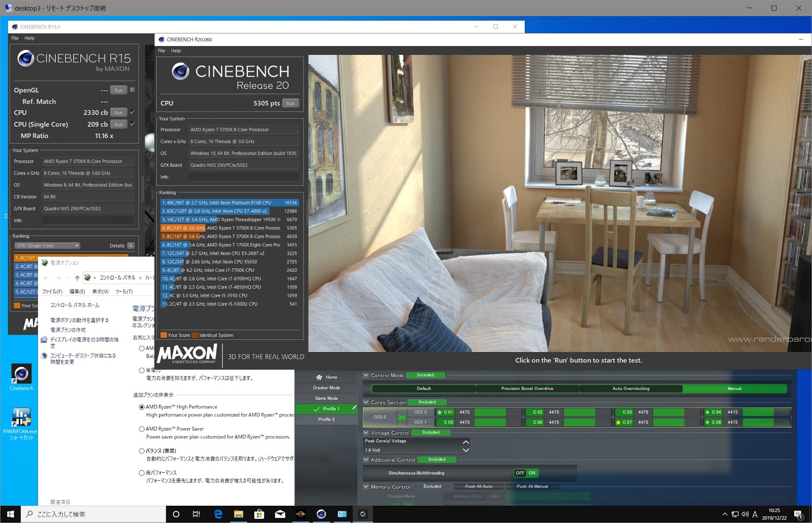
Task: Open CPU (Single Core) ranking dropdown in R15
Action: pos(48,246)
